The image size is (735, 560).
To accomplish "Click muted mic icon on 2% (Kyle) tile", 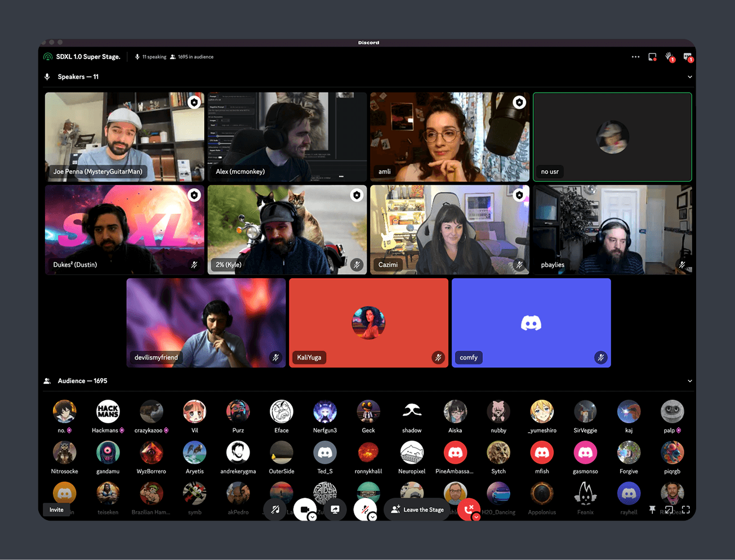I will 357,265.
